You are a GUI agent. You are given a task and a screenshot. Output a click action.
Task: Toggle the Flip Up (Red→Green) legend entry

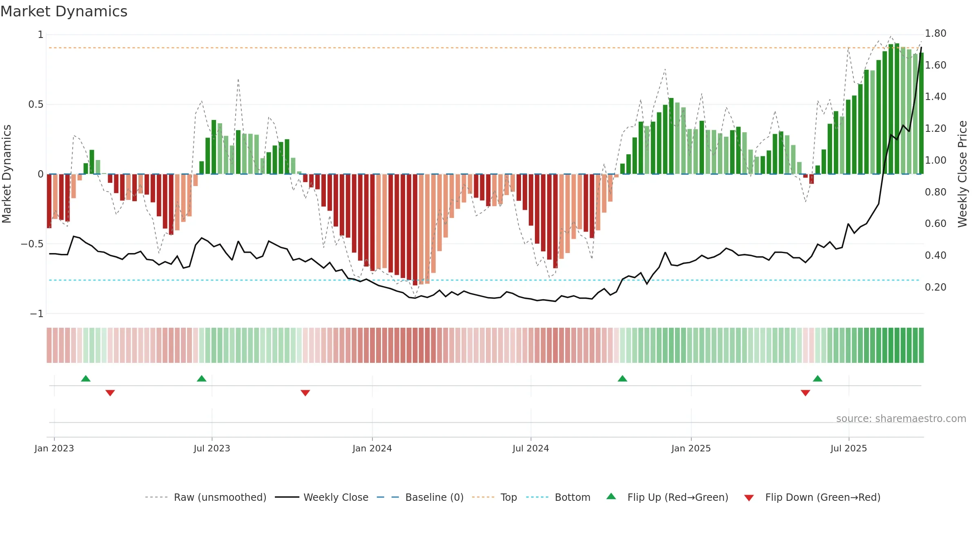click(668, 497)
